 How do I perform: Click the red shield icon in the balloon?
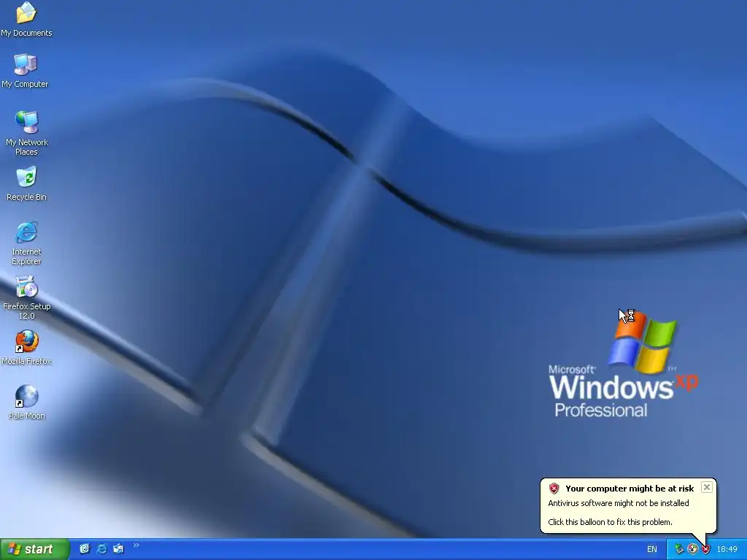pyautogui.click(x=554, y=488)
